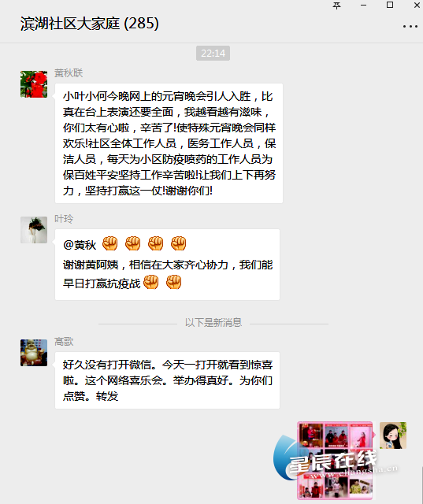Select 黄秋联's long message bubble
The image size is (423, 504).
click(169, 143)
